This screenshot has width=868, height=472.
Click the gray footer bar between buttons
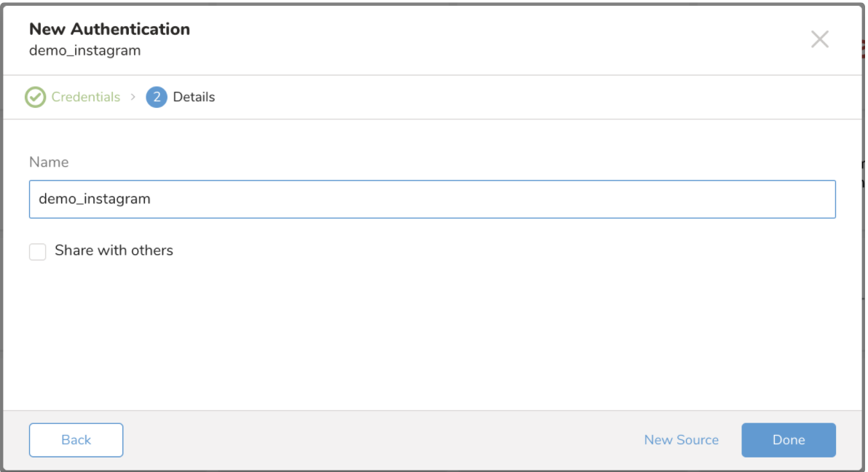click(x=379, y=440)
